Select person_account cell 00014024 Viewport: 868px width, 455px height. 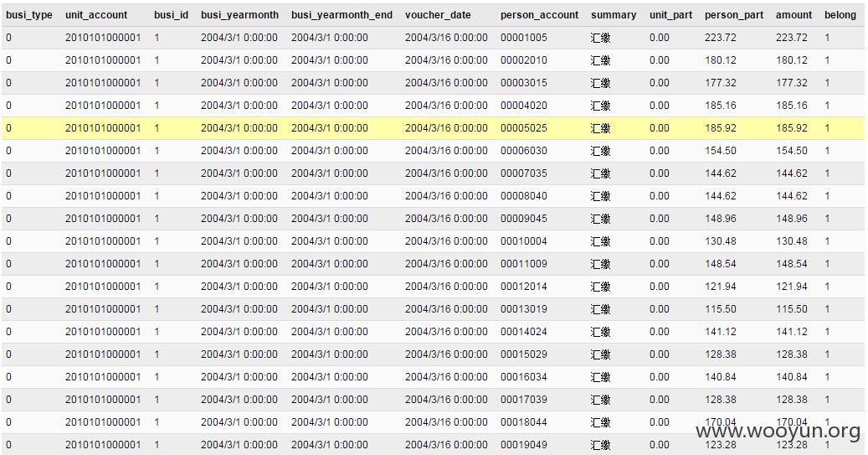pyautogui.click(x=524, y=332)
